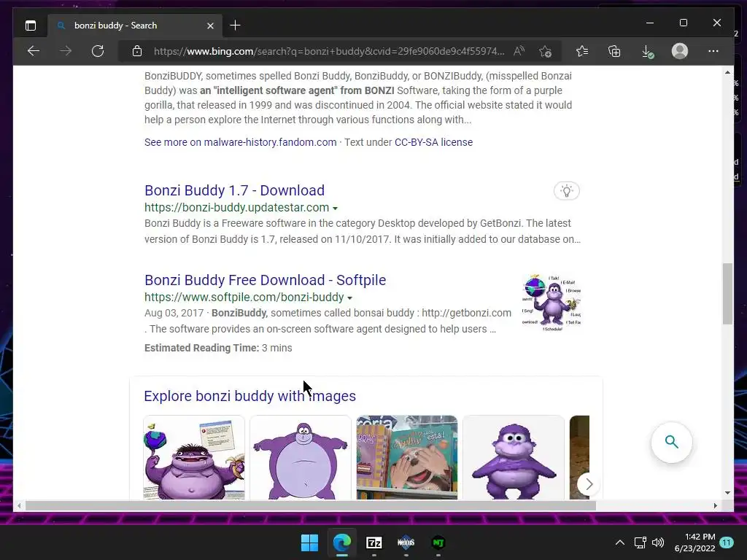Click the vertical scrollbar thumb
The image size is (747, 560).
coord(727,293)
